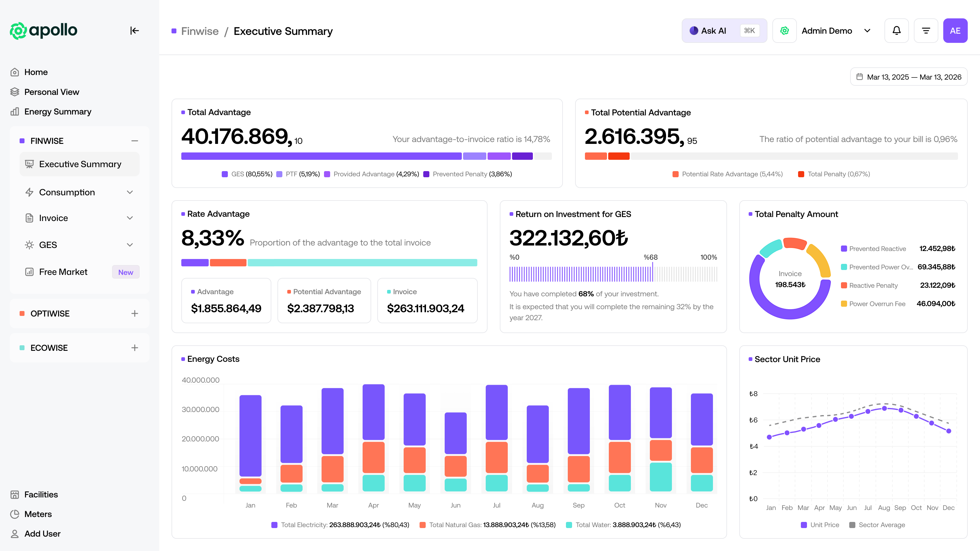980x551 pixels.
Task: Open notifications bell icon
Action: (896, 30)
